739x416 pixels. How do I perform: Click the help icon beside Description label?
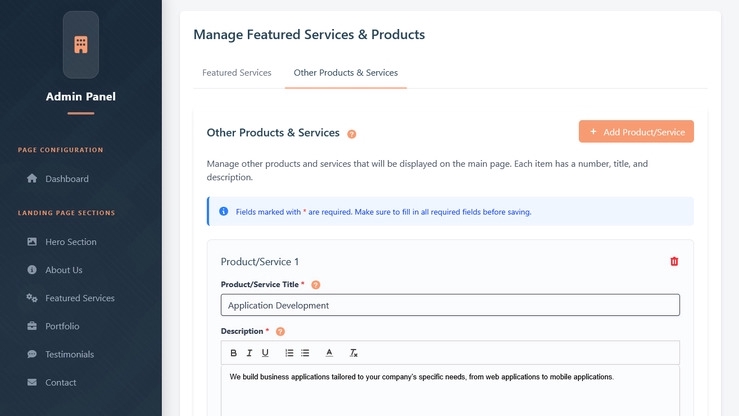click(280, 331)
